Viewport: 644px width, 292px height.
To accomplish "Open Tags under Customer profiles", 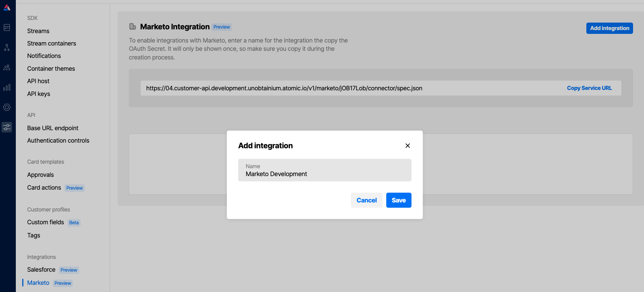I will pyautogui.click(x=34, y=235).
